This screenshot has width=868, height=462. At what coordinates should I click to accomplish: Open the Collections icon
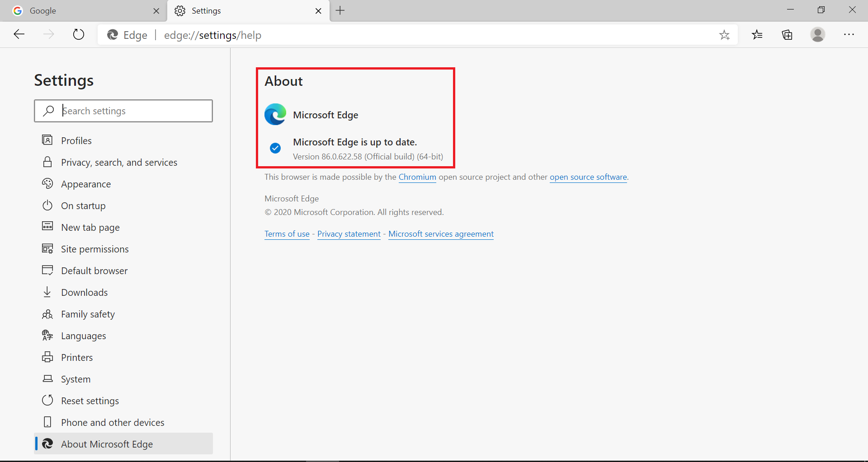(x=787, y=35)
